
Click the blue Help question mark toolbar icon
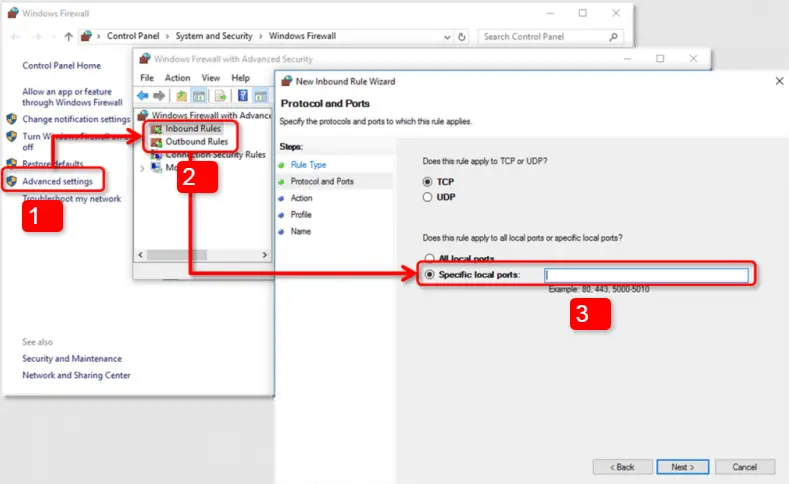click(243, 96)
